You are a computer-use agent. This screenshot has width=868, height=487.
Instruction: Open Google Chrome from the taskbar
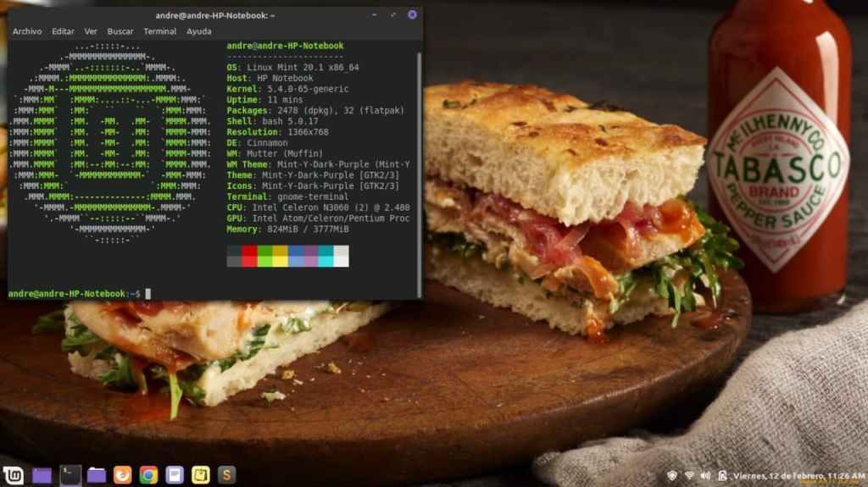(x=148, y=475)
